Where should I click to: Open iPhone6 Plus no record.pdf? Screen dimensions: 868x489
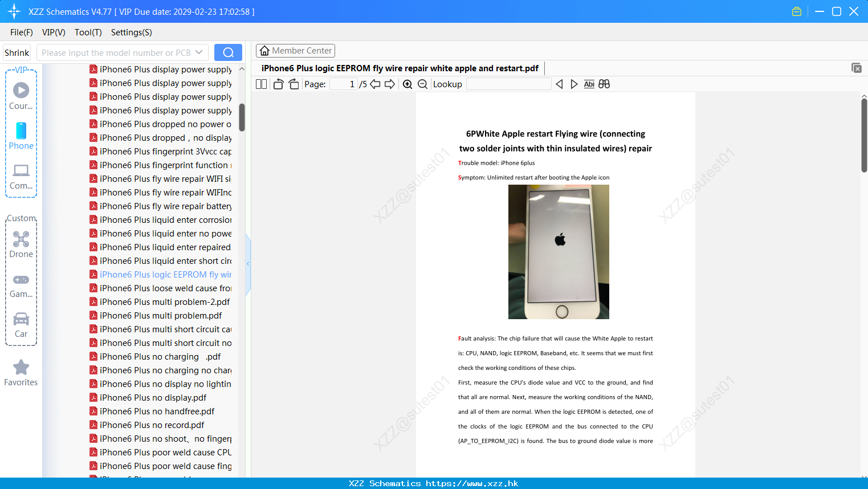pyautogui.click(x=147, y=425)
